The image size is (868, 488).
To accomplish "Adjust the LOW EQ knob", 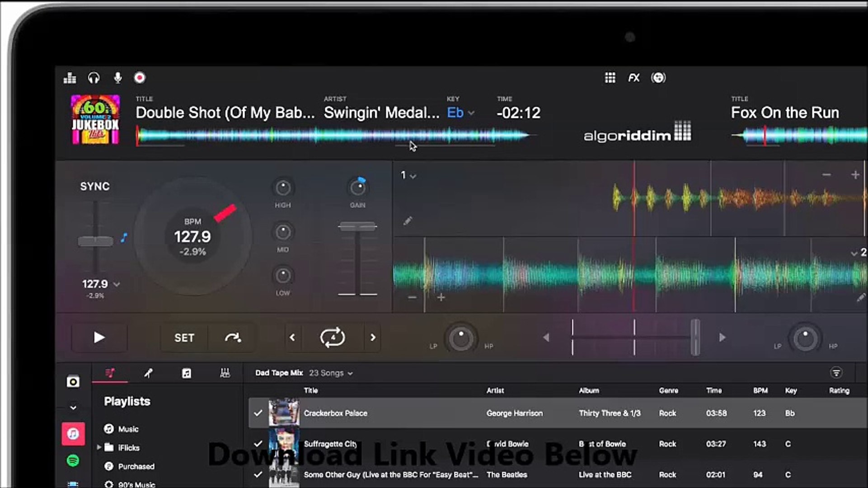I will [x=283, y=275].
